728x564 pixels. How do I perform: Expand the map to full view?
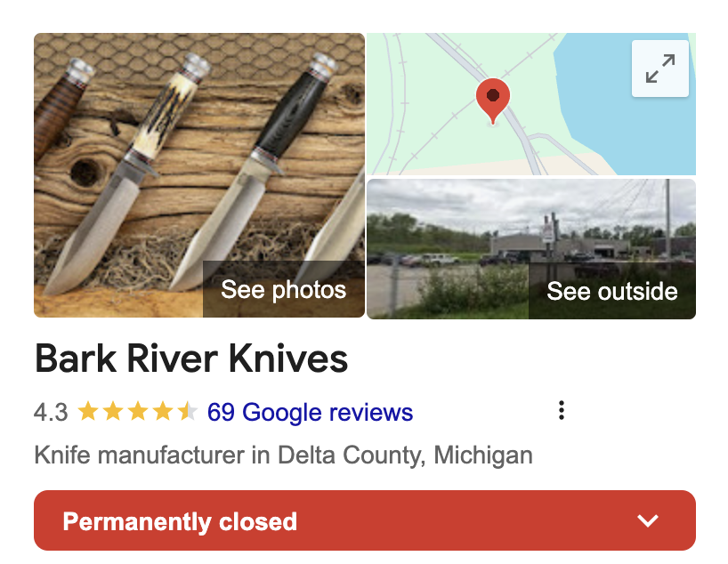tap(659, 68)
